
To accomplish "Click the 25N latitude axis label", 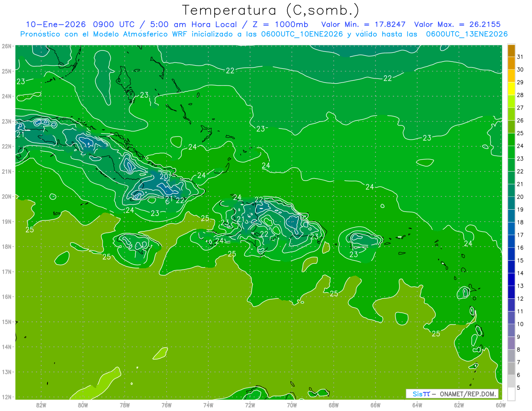I will click(x=7, y=71).
